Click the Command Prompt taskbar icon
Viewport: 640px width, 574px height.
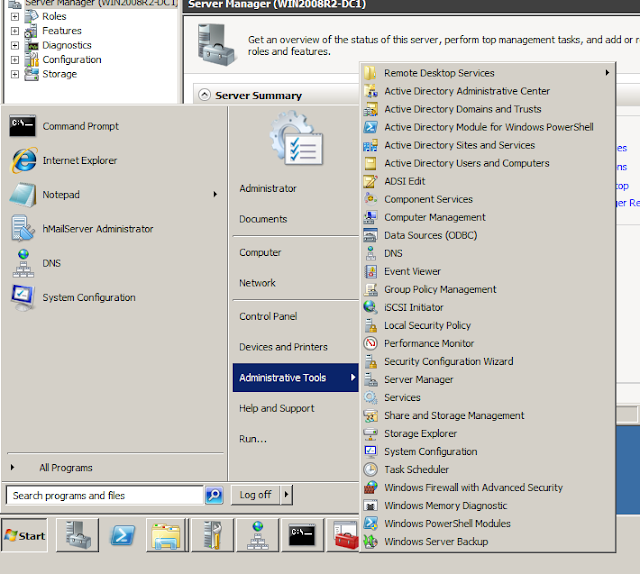tap(302, 535)
